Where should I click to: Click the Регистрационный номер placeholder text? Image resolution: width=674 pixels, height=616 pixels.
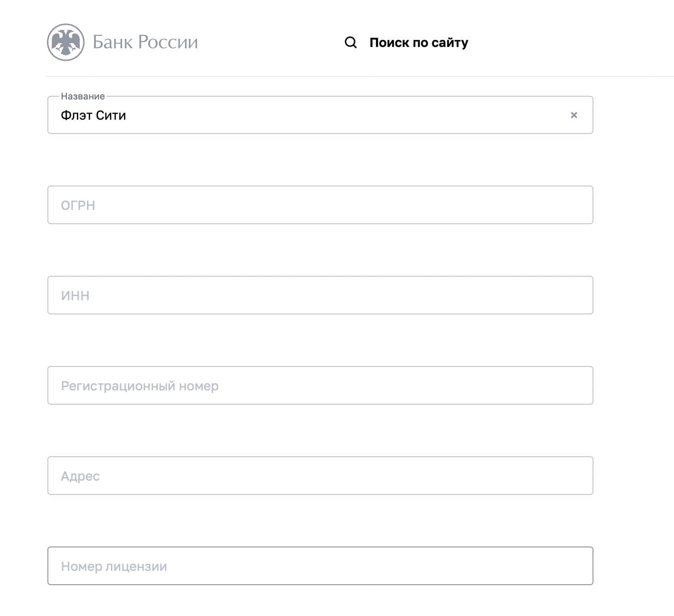point(139,386)
